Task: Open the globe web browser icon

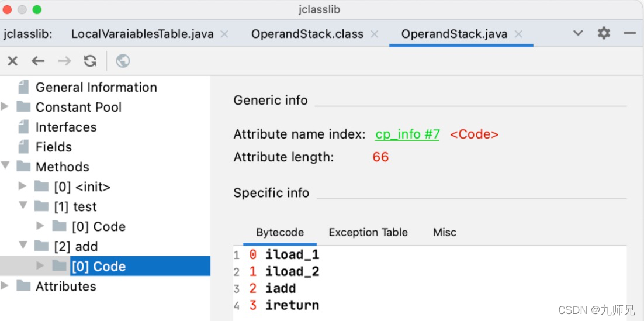Action: (x=123, y=61)
